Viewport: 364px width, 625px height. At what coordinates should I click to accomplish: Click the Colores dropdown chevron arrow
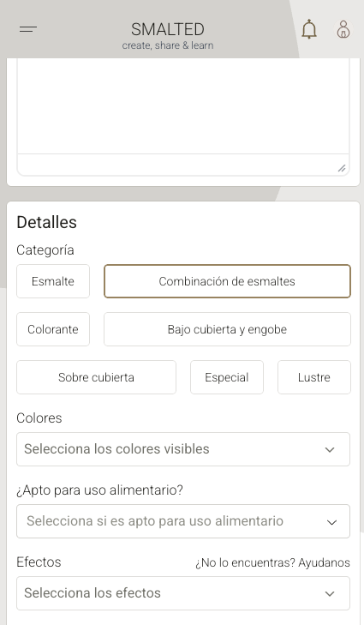330,449
